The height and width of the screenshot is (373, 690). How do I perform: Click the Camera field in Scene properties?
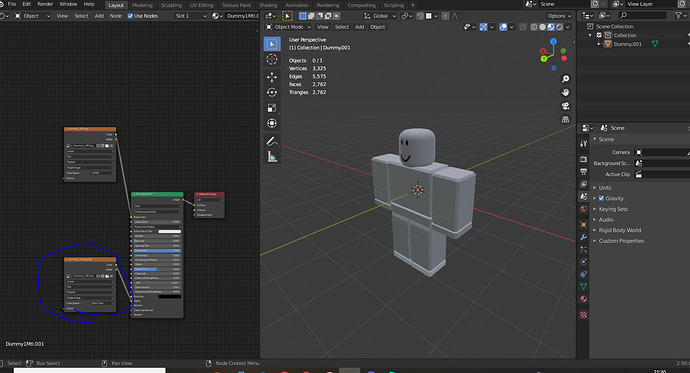(x=662, y=152)
